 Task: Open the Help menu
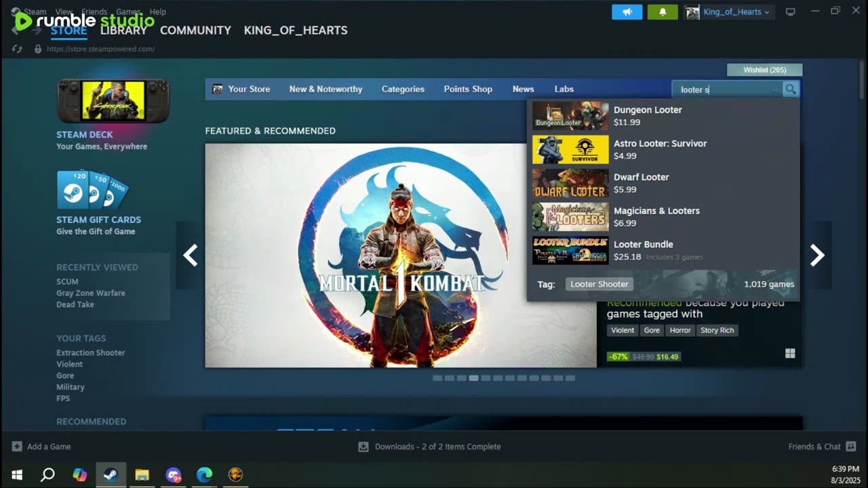click(157, 12)
